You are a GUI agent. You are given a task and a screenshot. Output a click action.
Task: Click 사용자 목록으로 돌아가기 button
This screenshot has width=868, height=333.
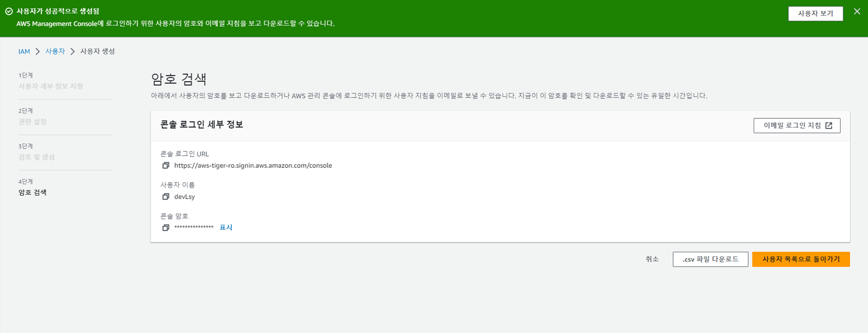click(801, 259)
